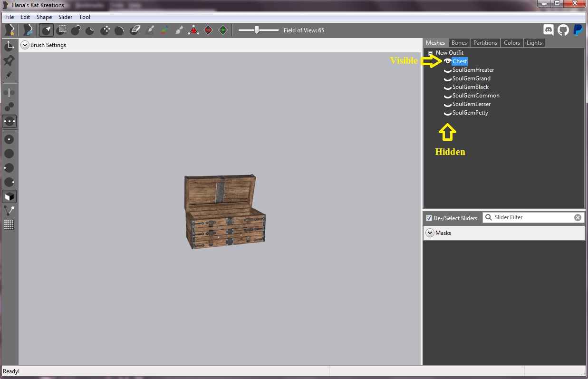Select the Inflate brush tool

(76, 30)
